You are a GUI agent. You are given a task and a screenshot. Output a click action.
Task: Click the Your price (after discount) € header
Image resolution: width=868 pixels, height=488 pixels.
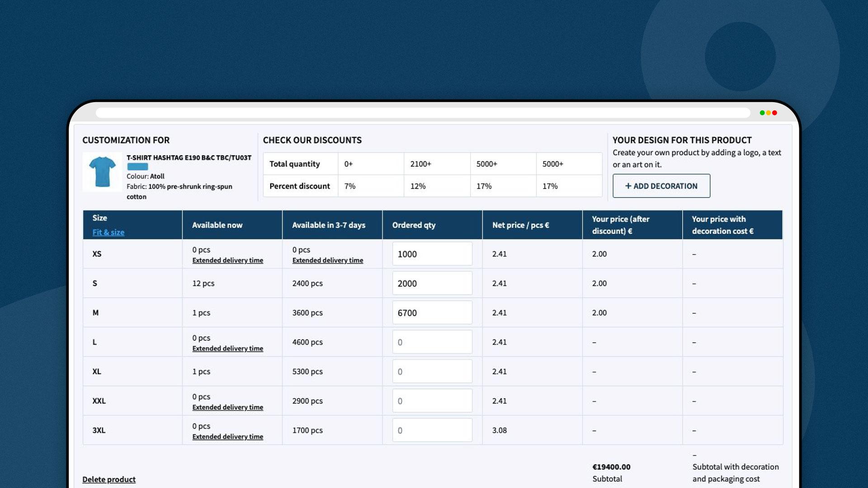pos(632,225)
